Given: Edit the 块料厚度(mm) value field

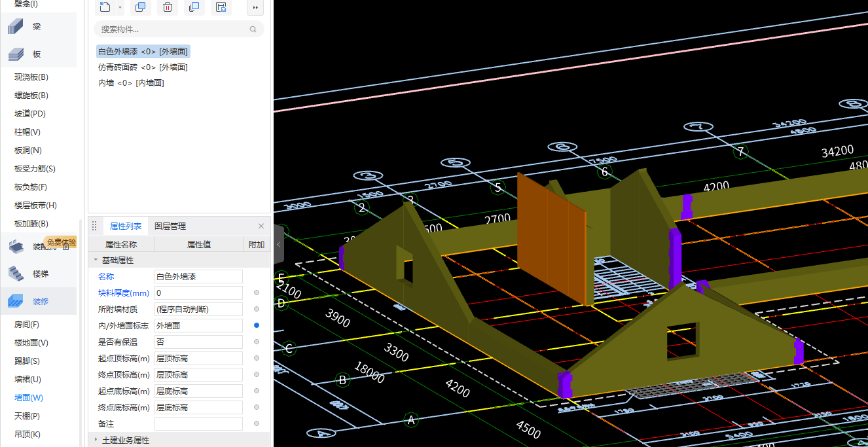Looking at the screenshot, I should point(198,293).
